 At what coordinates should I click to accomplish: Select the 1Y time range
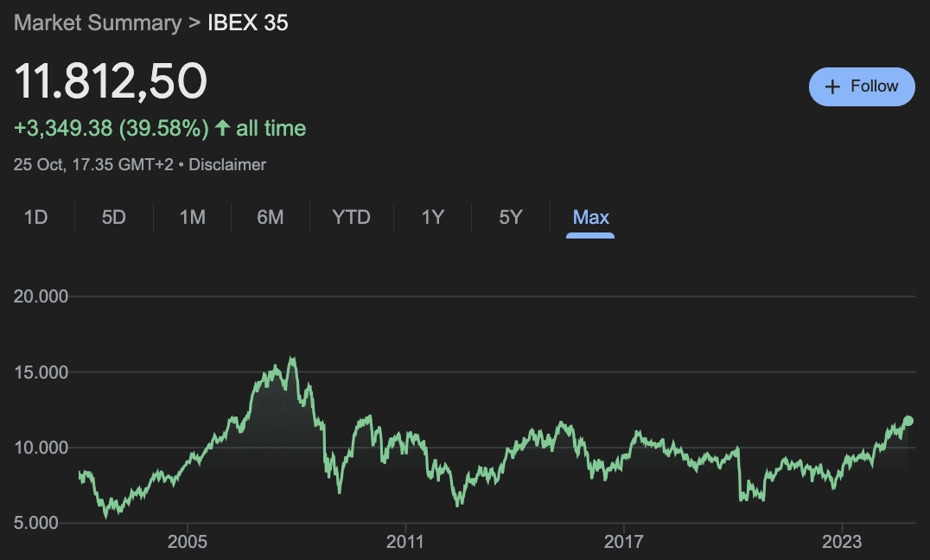click(x=432, y=218)
